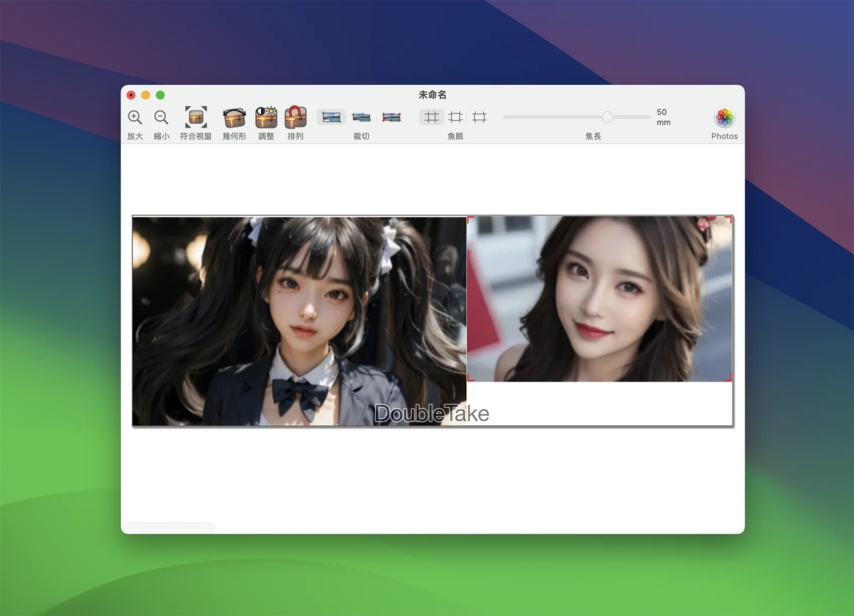Open the Geometry (幾何形) tool

pos(234,117)
